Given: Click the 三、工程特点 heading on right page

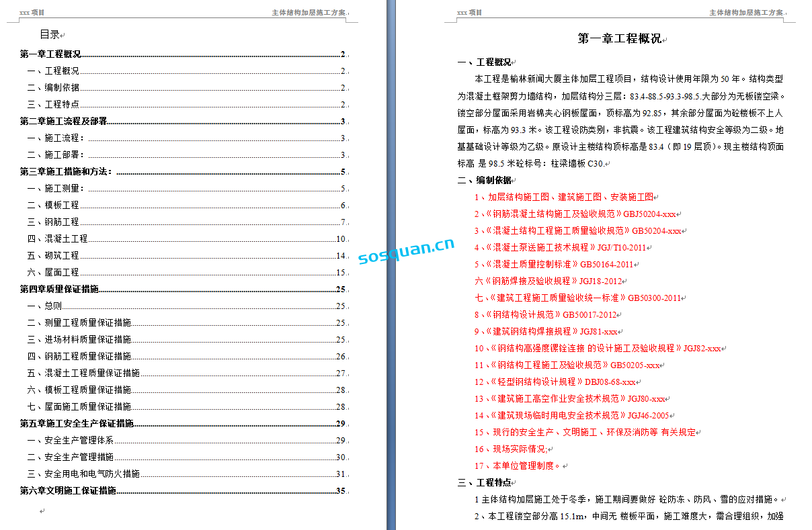Looking at the screenshot, I should (x=484, y=483).
